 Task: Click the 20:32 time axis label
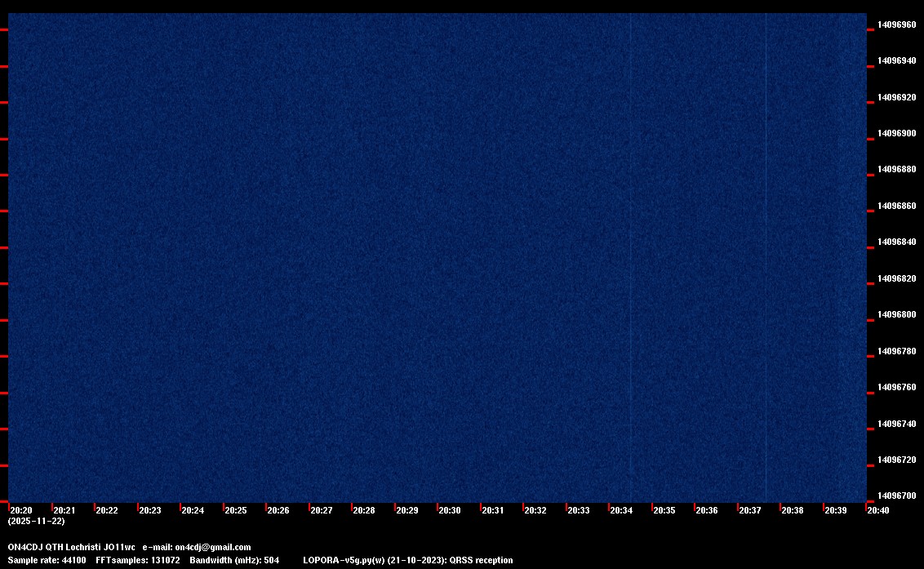tap(535, 510)
